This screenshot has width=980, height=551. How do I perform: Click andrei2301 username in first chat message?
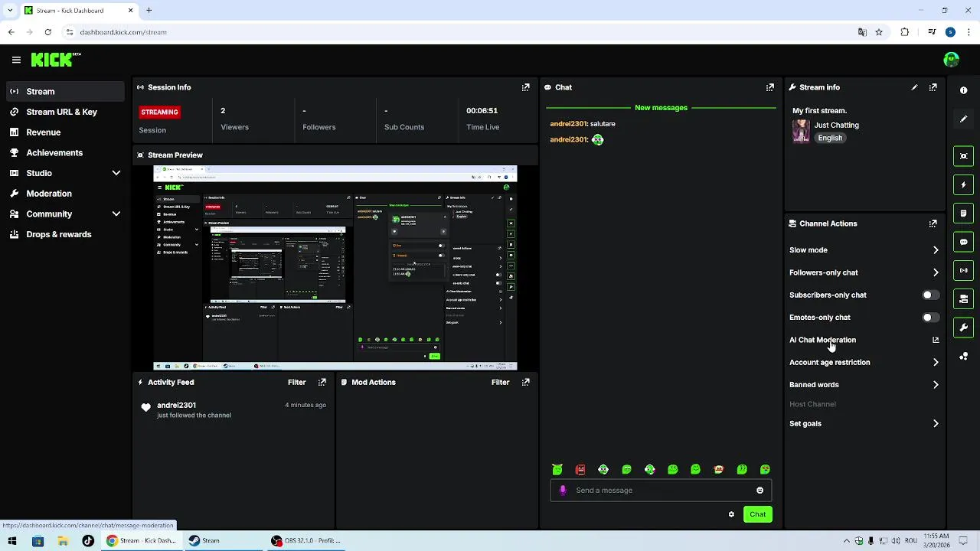tap(568, 123)
